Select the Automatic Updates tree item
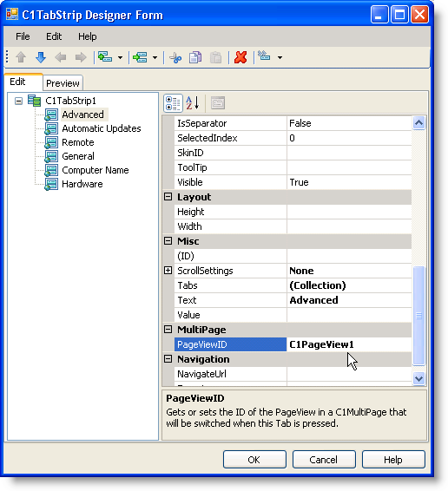 (102, 128)
